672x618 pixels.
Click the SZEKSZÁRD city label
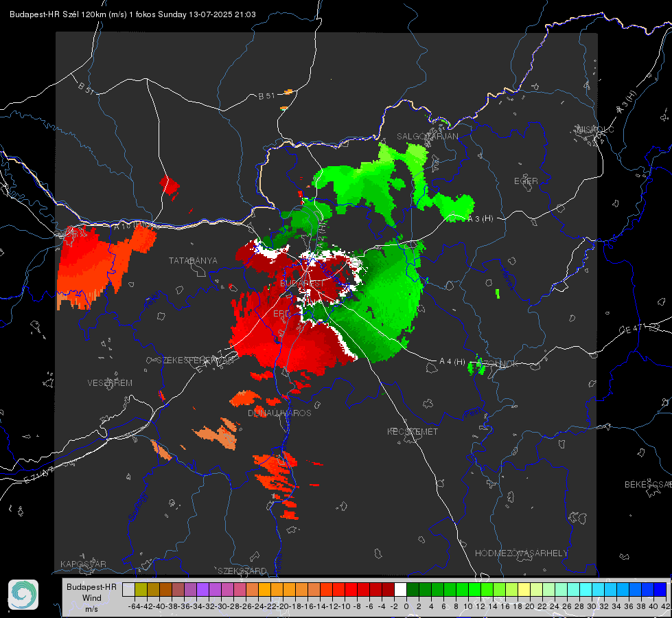pos(242,571)
